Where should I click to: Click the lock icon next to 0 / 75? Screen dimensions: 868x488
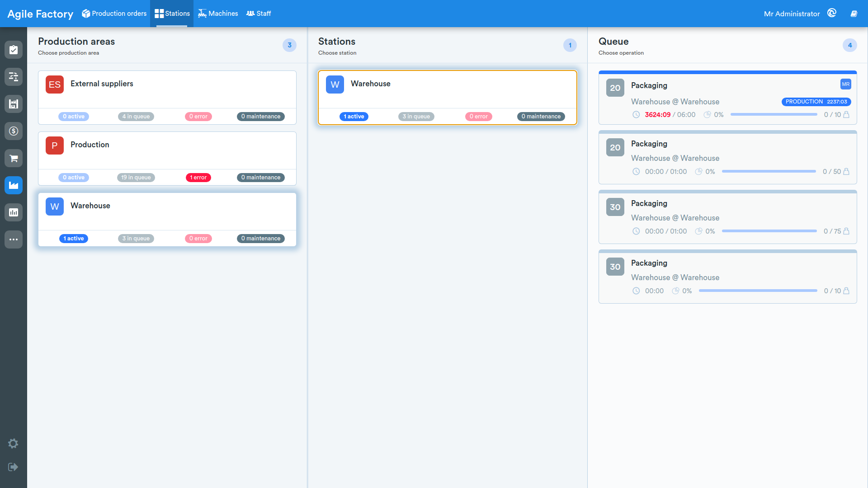click(846, 231)
